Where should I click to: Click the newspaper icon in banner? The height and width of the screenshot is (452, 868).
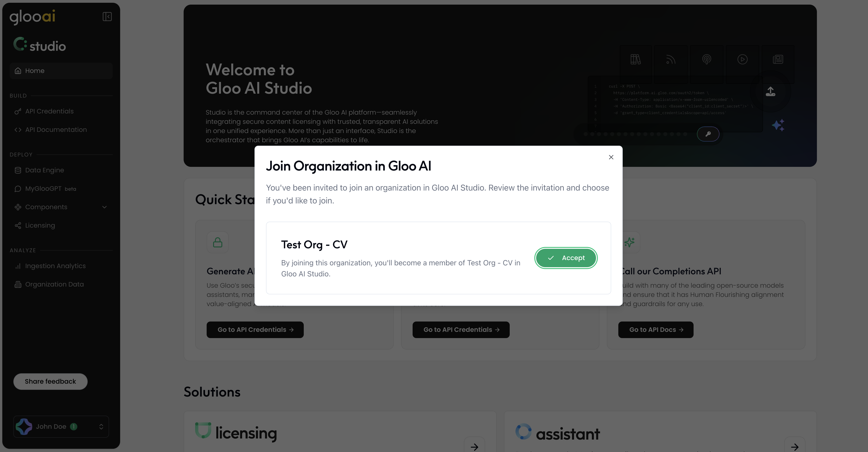pyautogui.click(x=778, y=59)
